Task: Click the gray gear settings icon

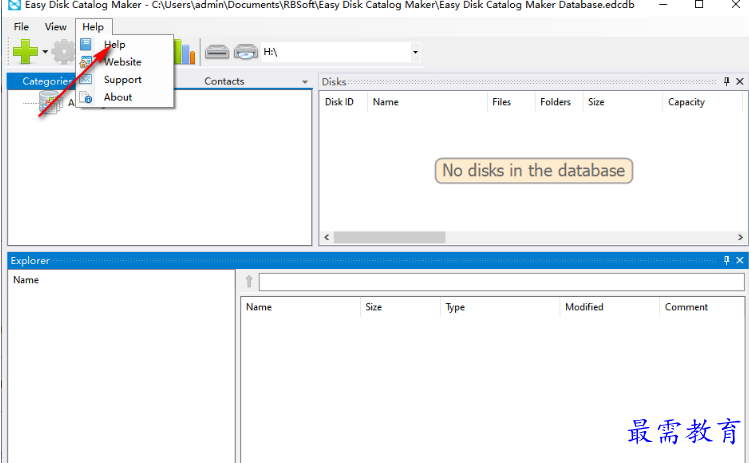Action: (x=64, y=52)
